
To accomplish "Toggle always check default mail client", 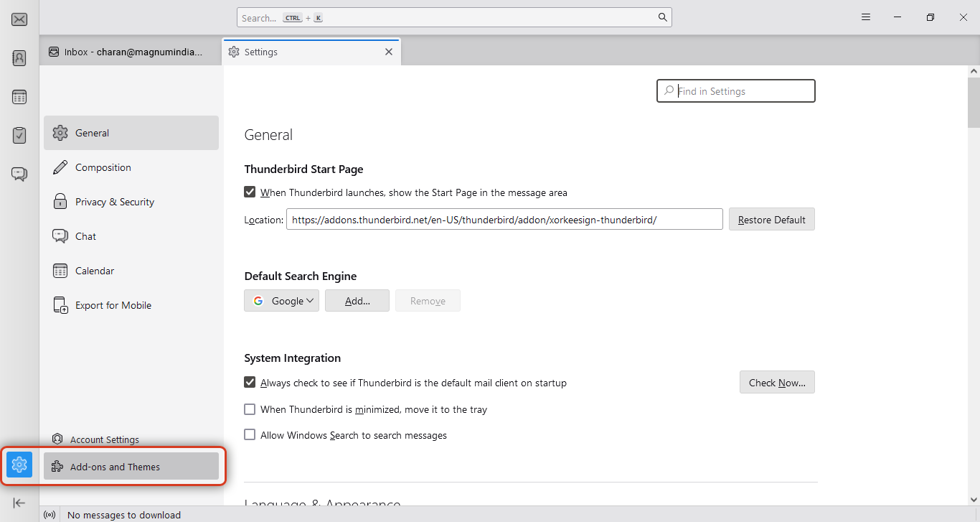I will 250,382.
